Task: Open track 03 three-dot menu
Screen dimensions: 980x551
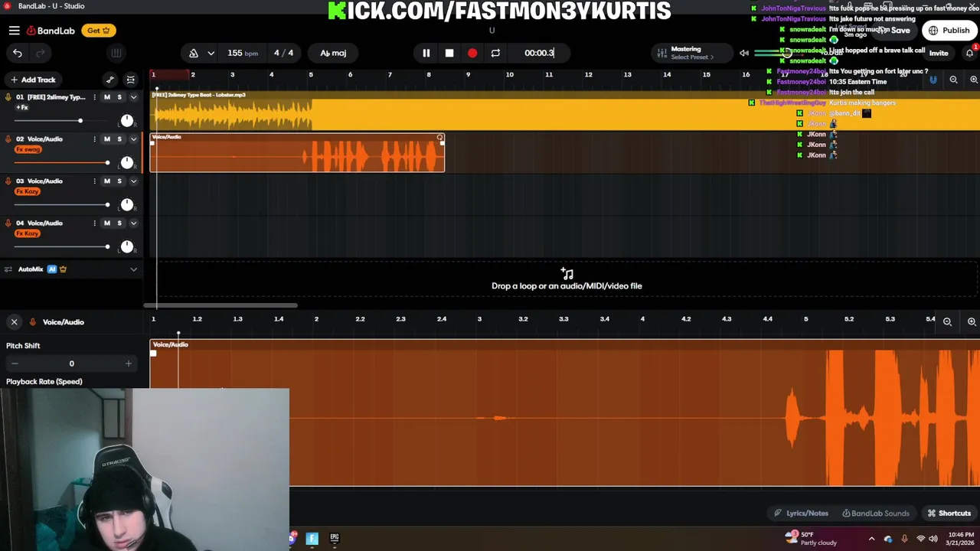Action: (x=94, y=181)
